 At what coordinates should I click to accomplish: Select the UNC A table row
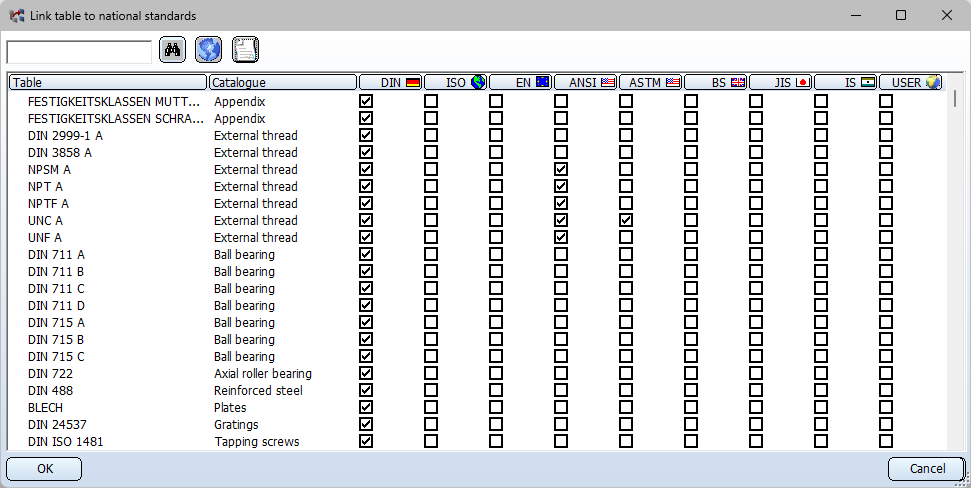click(45, 220)
